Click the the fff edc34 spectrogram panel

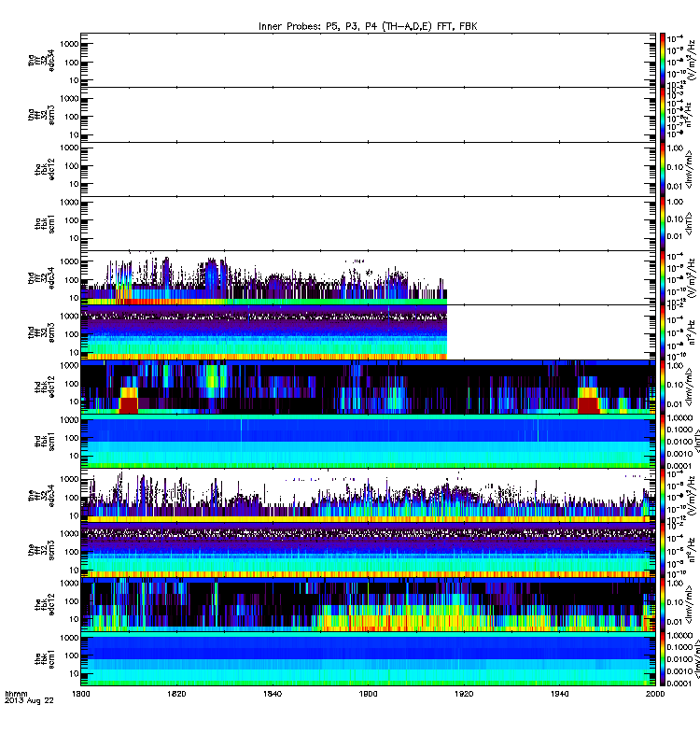[368, 496]
